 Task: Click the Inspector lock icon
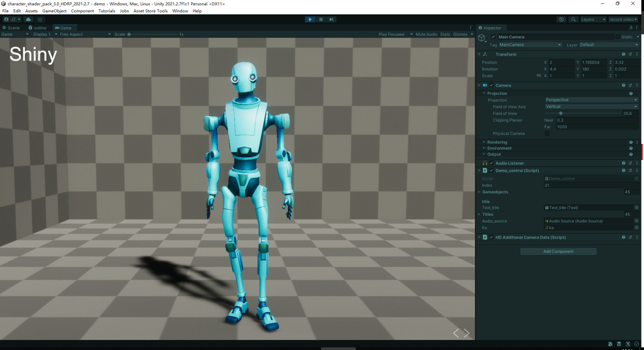pyautogui.click(x=630, y=28)
